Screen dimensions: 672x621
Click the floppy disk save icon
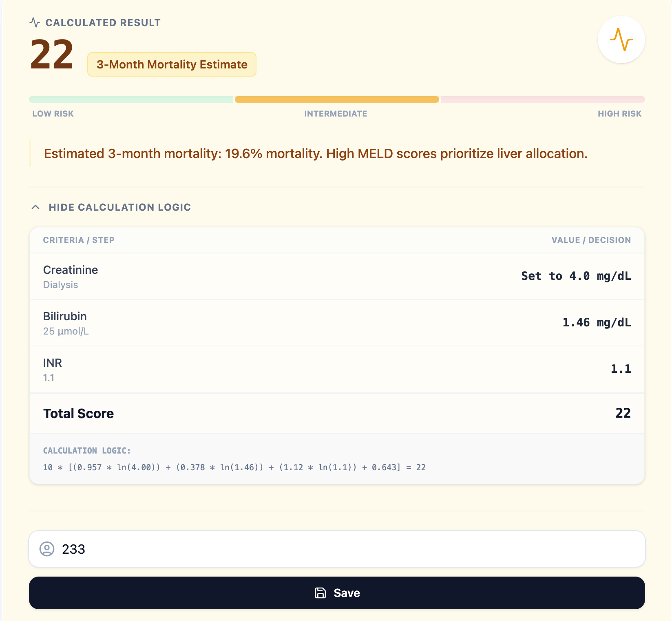pyautogui.click(x=321, y=593)
